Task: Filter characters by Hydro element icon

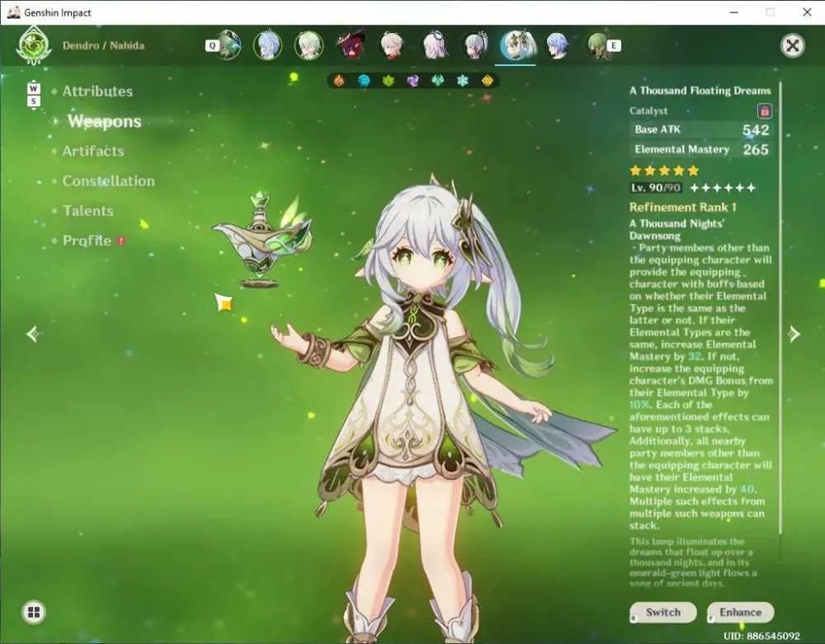Action: (x=364, y=81)
